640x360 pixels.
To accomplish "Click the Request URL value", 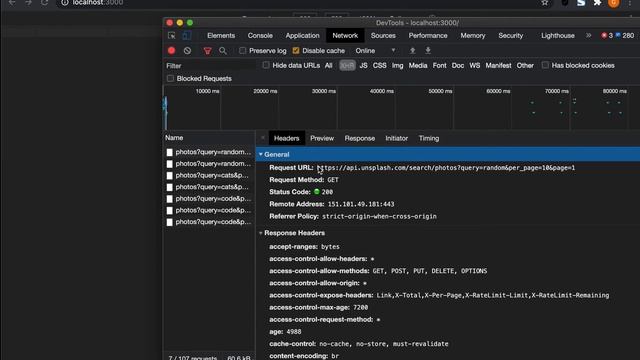I will [446, 168].
